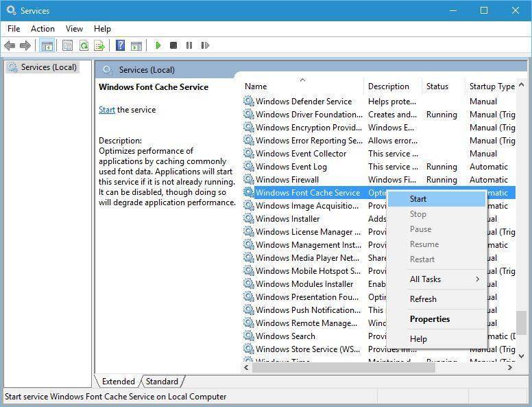This screenshot has height=407, width=532.
Task: Click gear icon beside Windows Defender Service
Action: click(249, 101)
